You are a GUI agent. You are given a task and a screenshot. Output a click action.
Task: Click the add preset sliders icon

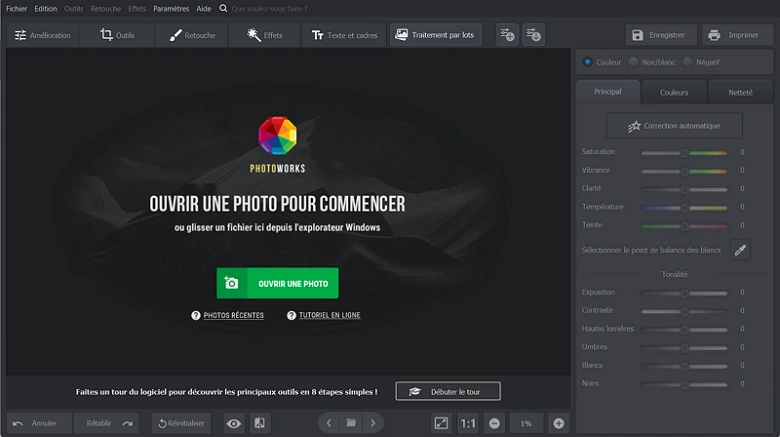point(507,35)
